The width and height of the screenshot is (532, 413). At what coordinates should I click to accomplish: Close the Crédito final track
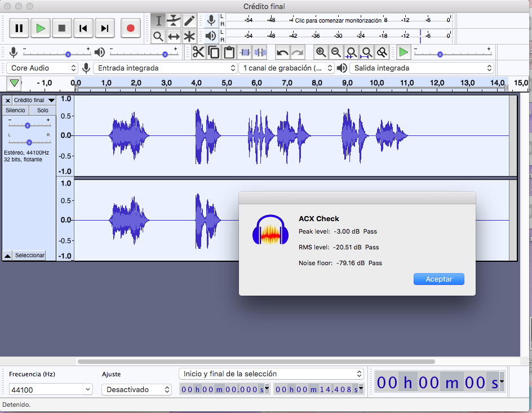pos(7,100)
